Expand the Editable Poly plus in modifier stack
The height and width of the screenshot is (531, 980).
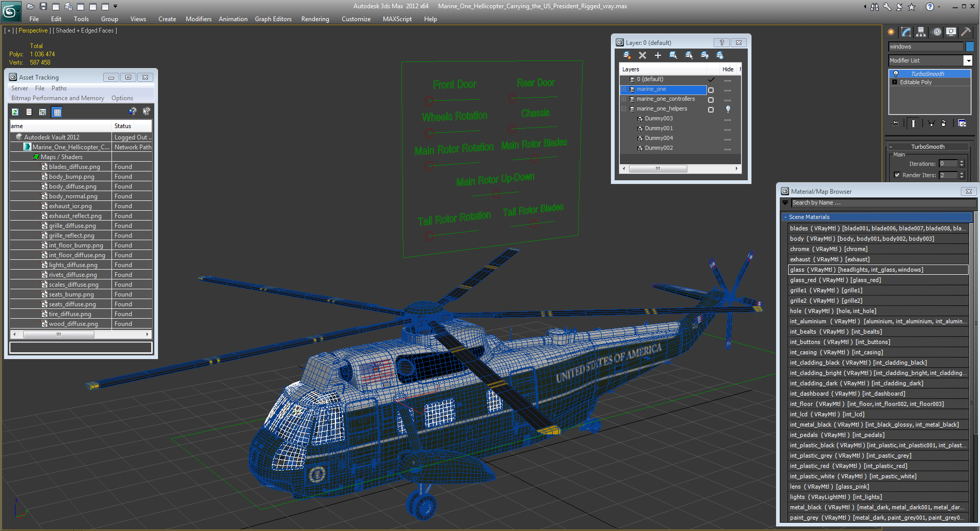click(x=894, y=82)
